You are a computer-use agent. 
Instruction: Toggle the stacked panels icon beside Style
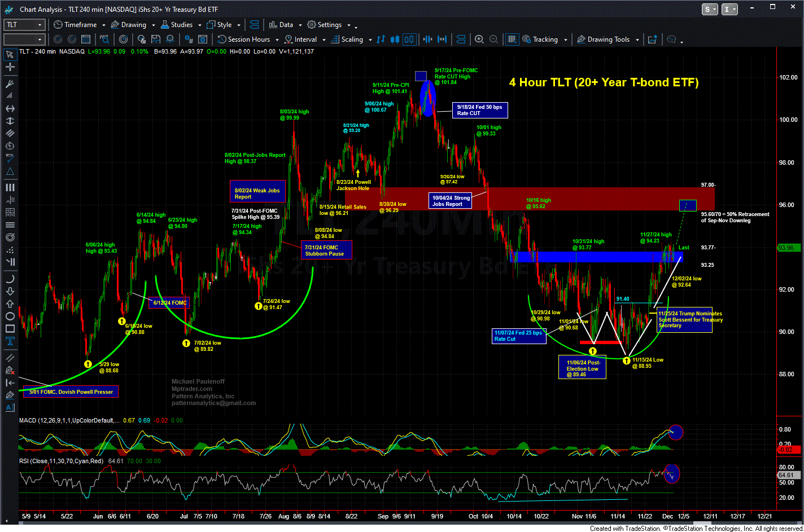click(254, 25)
